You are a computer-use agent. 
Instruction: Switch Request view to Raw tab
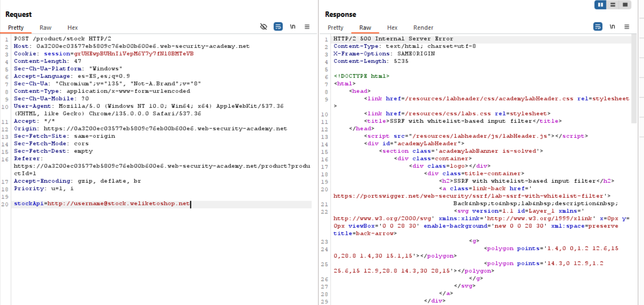pyautogui.click(x=45, y=27)
